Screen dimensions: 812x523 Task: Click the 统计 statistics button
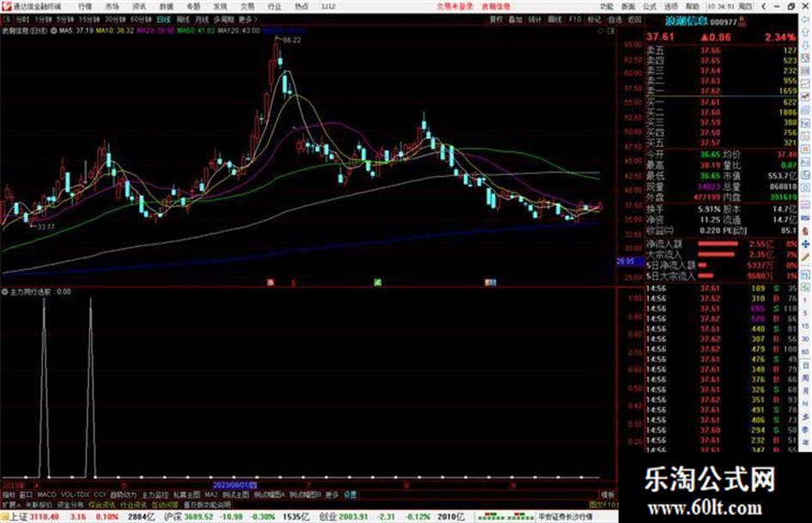click(535, 20)
